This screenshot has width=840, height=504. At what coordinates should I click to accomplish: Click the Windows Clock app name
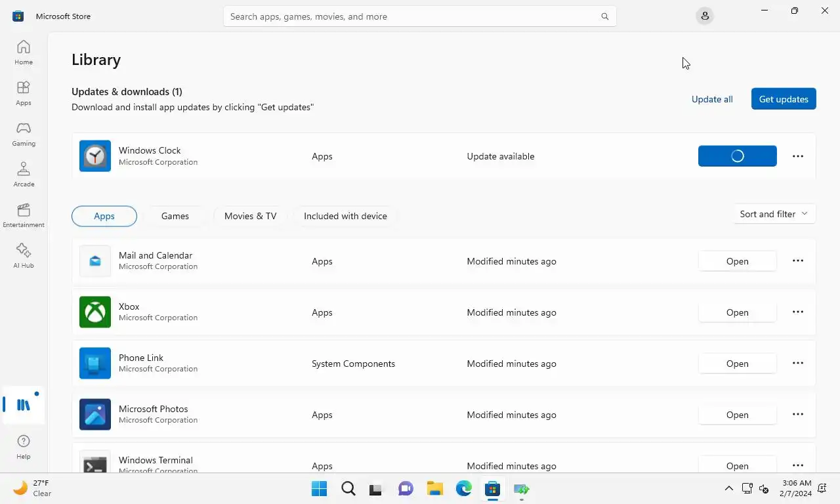pyautogui.click(x=150, y=150)
